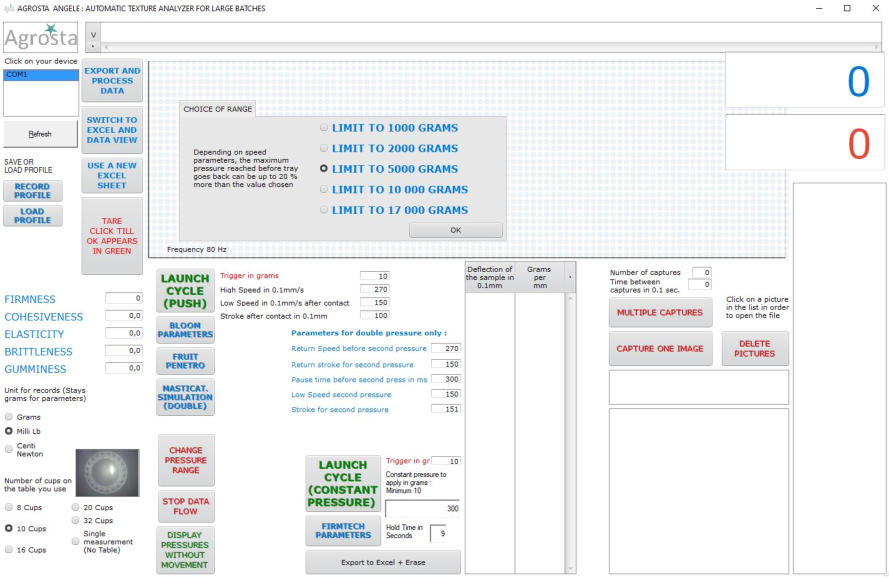Select 20 Cups option
Viewport: 889px width, 578px height.
click(x=75, y=507)
